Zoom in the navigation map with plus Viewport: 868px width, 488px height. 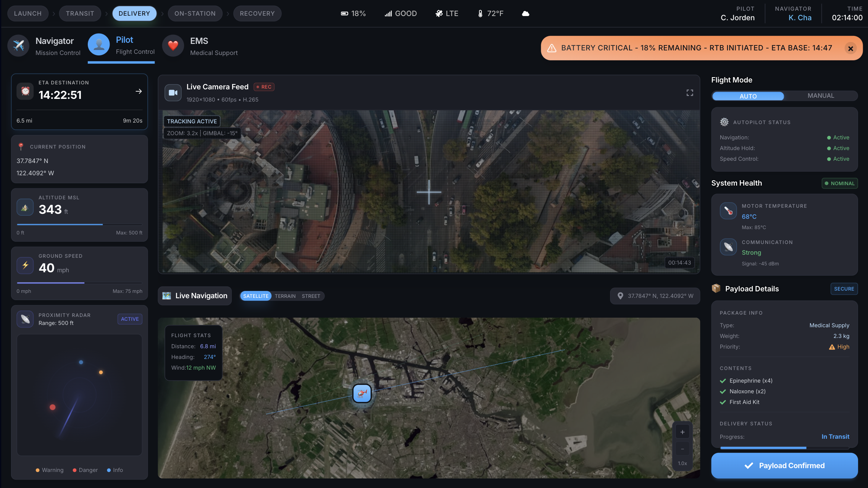(682, 432)
